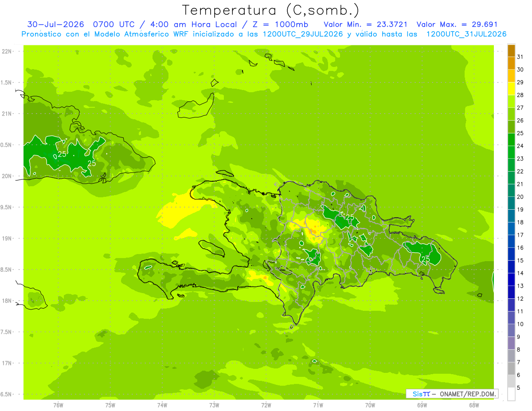
Task: Select legend swatch between 27 and 28
Action: tap(511, 102)
